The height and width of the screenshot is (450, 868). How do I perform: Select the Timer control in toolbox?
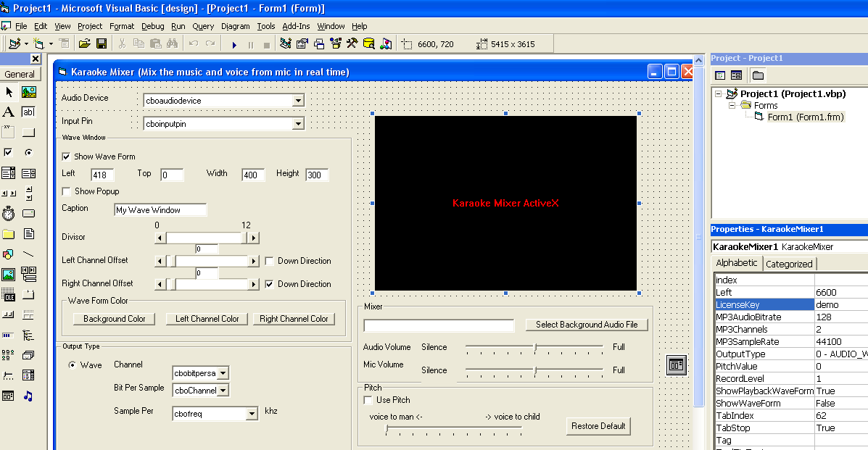pos(9,213)
